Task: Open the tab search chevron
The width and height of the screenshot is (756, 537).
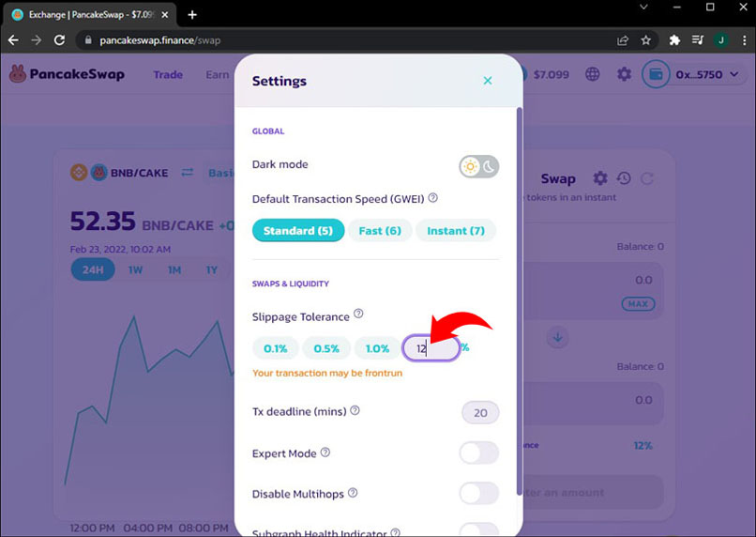Action: [x=643, y=7]
